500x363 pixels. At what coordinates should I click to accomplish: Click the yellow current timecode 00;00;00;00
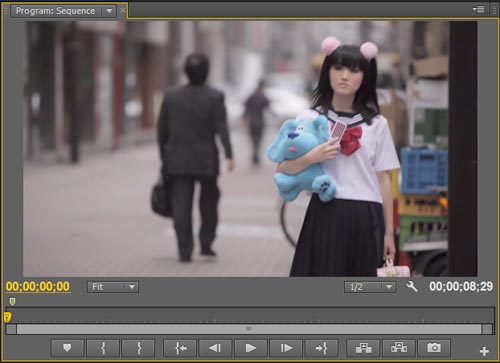tap(38, 287)
